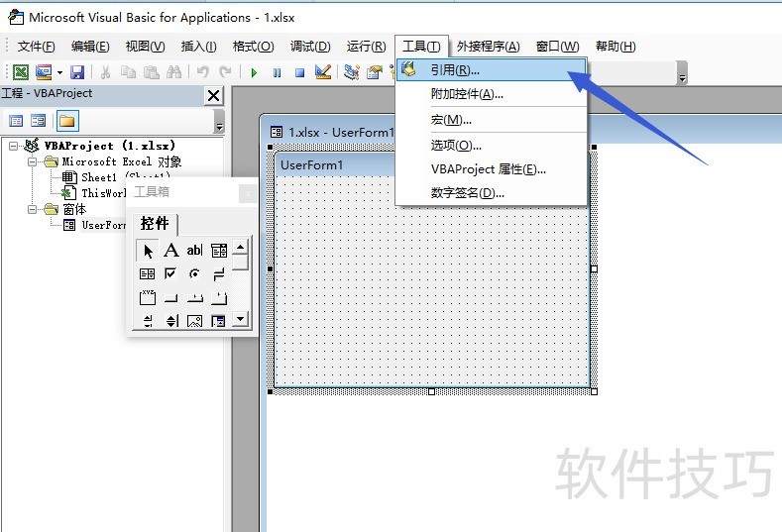Collapse the 窗体 folder node
782x532 pixels.
pos(32,209)
